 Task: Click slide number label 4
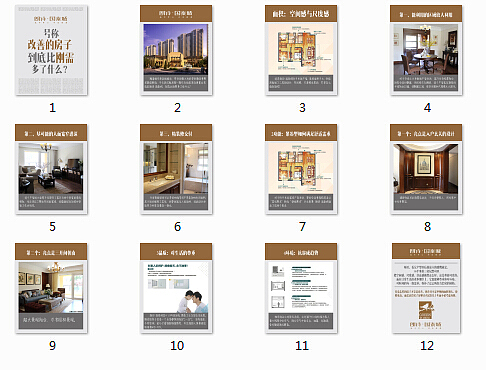pos(427,108)
